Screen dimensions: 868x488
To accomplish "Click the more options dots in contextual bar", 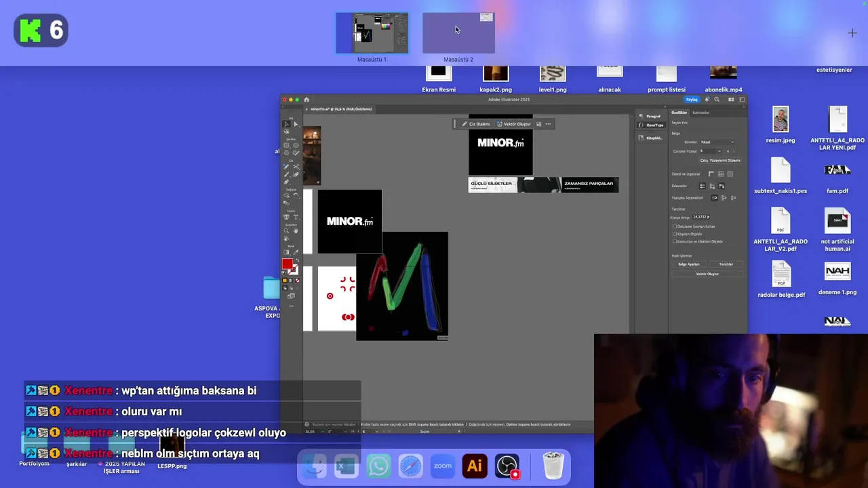I will tap(548, 124).
